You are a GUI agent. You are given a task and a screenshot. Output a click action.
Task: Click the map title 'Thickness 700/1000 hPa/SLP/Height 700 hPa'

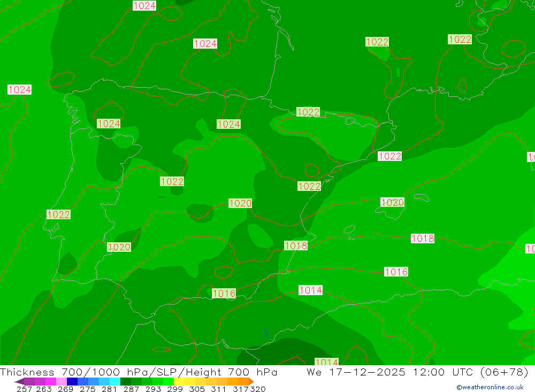(x=139, y=372)
